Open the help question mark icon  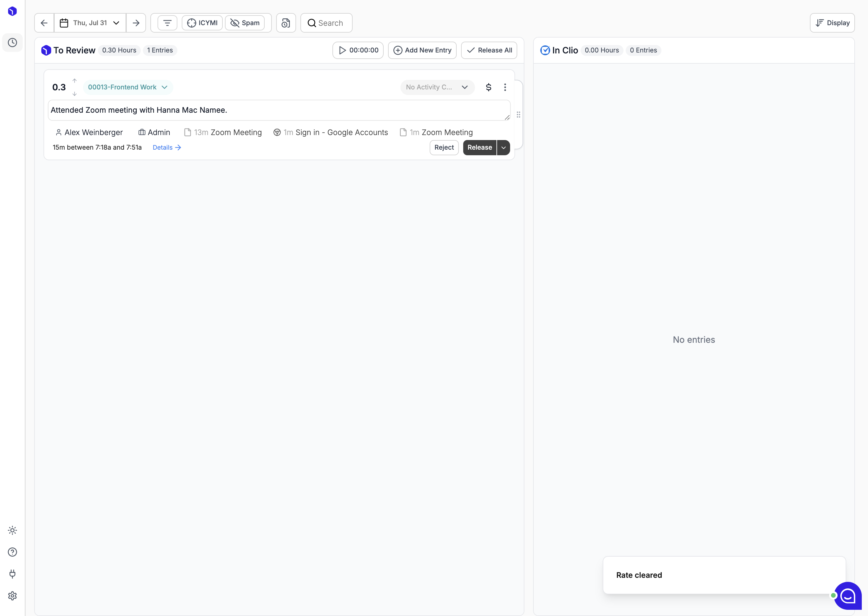click(12, 552)
